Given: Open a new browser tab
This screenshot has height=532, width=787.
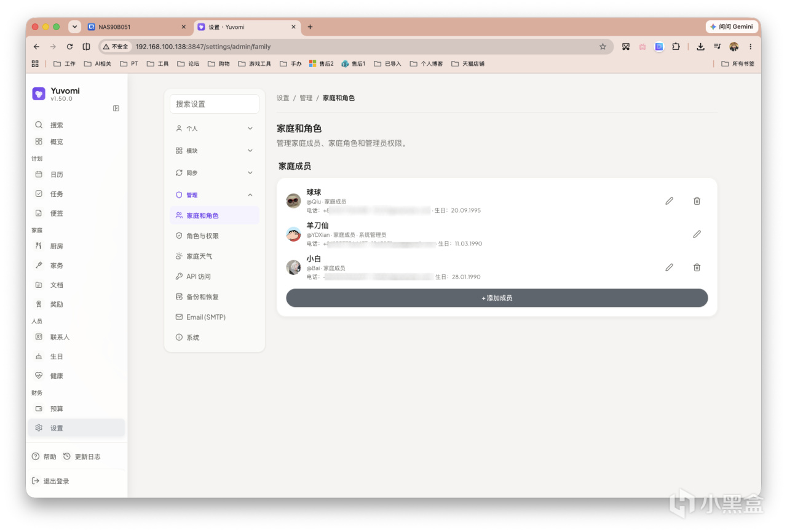Looking at the screenshot, I should tap(310, 27).
